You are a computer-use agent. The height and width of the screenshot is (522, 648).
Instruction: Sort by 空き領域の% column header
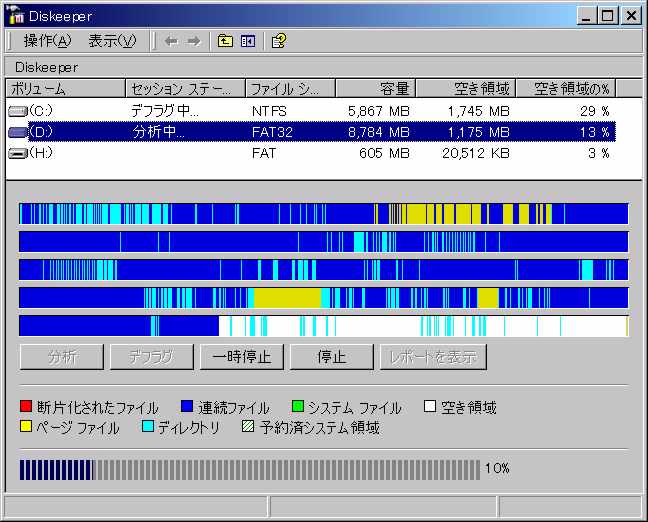[x=566, y=88]
